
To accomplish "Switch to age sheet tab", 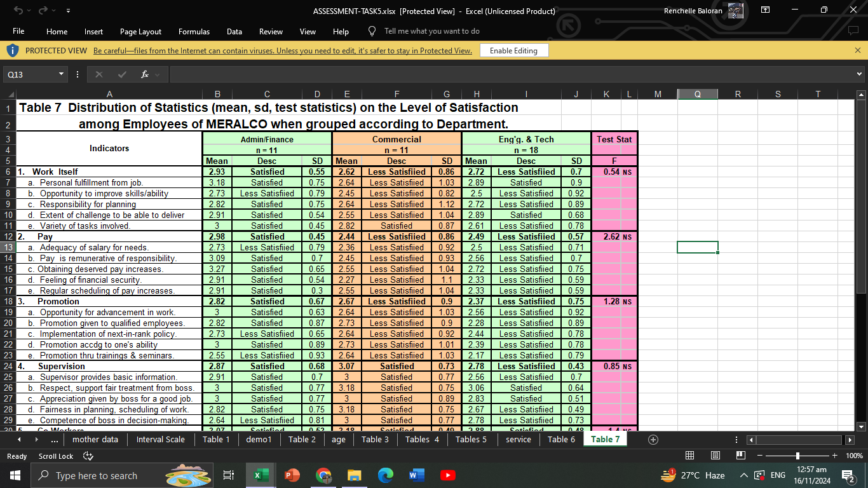I will [x=339, y=439].
